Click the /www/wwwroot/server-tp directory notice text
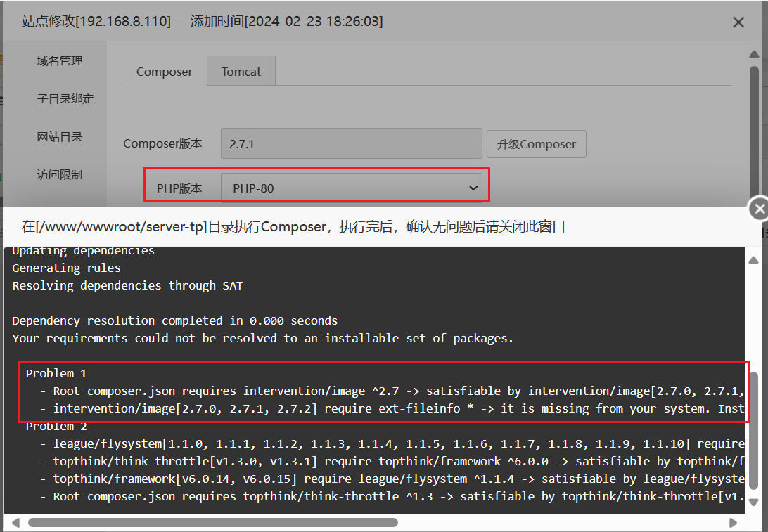 (x=293, y=226)
